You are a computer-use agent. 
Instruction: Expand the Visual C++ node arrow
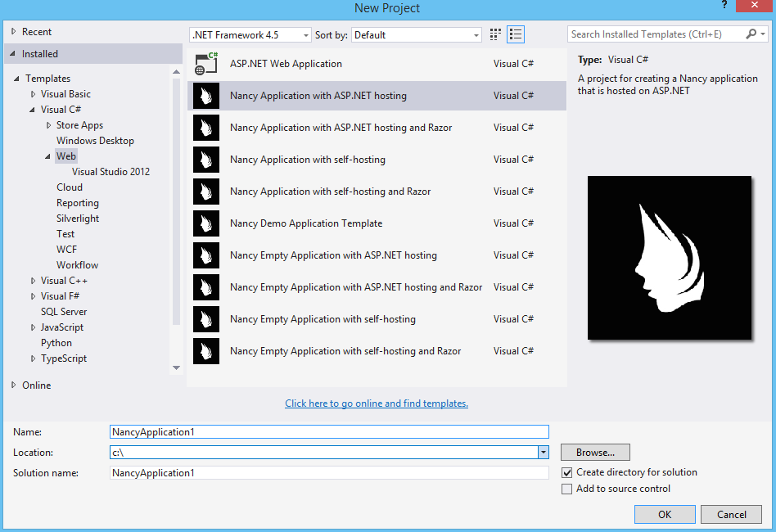click(33, 281)
